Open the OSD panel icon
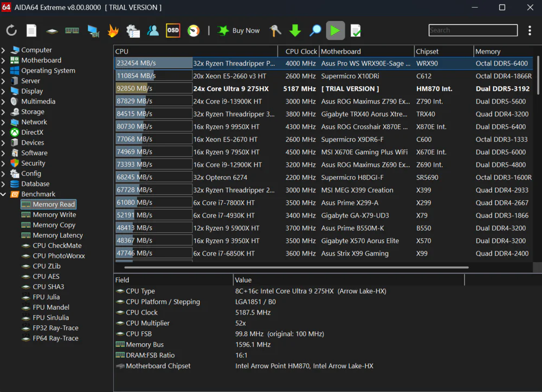 [173, 31]
